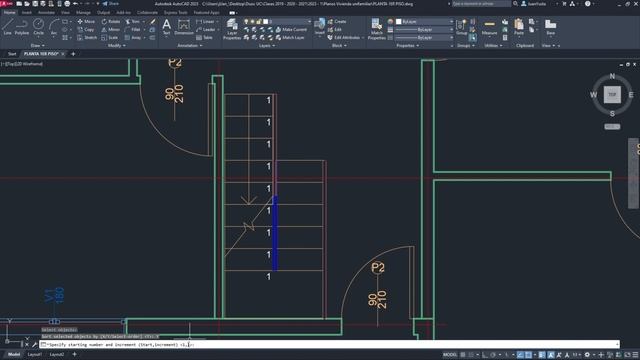Click the white object color swatch
The width and height of the screenshot is (640, 360).
[399, 21]
